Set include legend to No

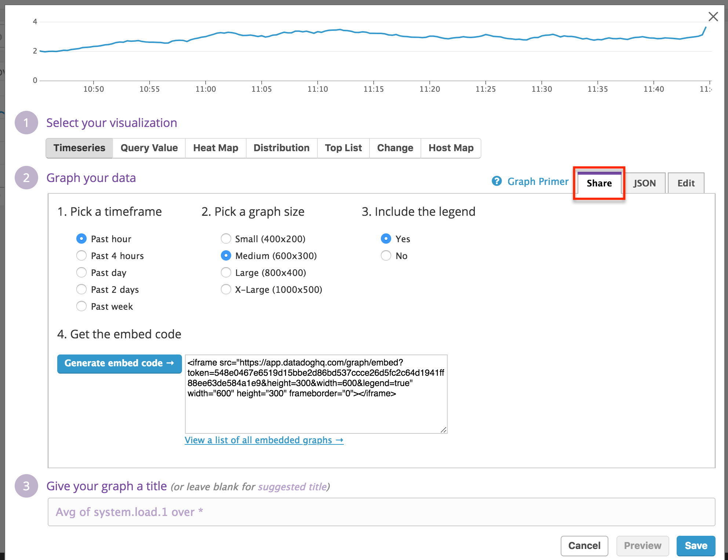(x=386, y=256)
